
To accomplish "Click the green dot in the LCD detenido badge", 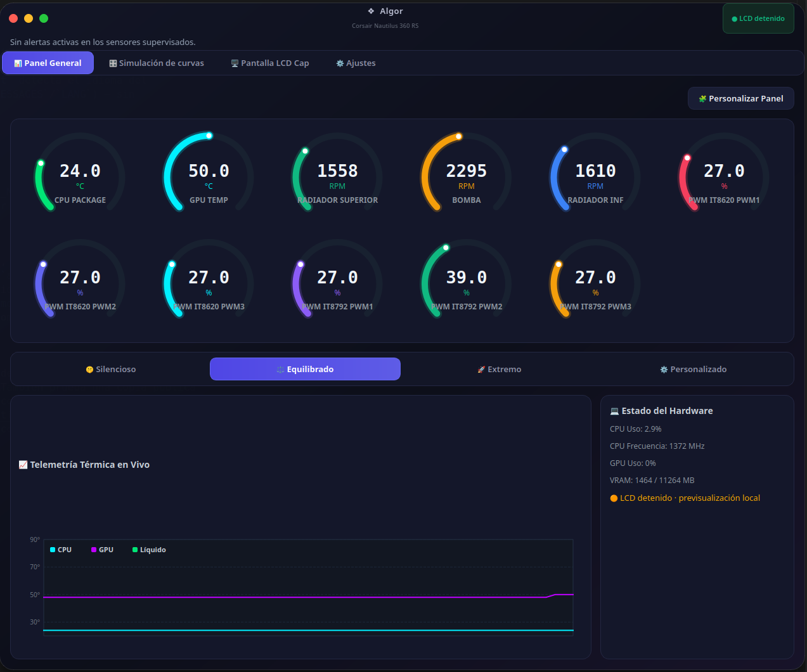I will (x=735, y=19).
